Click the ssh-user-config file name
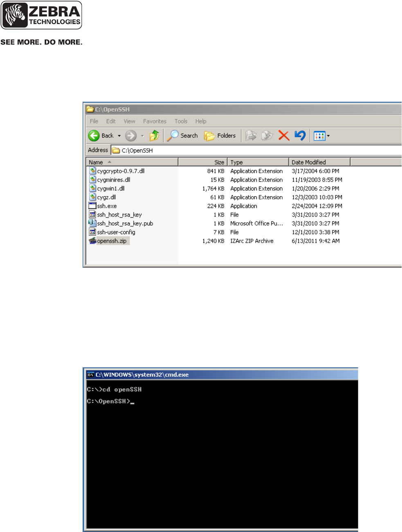 click(116, 232)
